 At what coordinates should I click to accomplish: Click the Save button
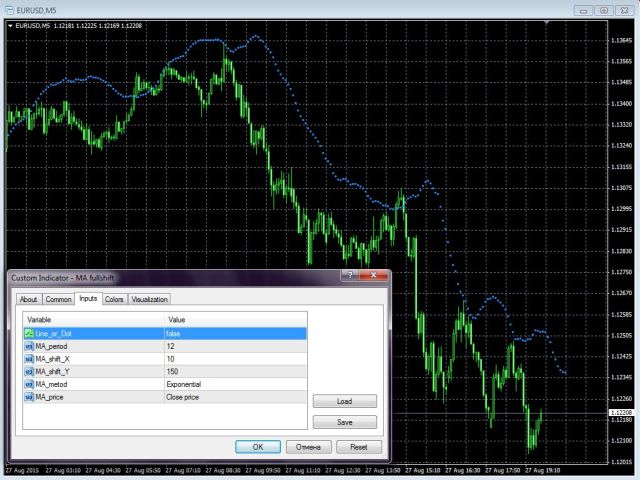click(x=345, y=422)
